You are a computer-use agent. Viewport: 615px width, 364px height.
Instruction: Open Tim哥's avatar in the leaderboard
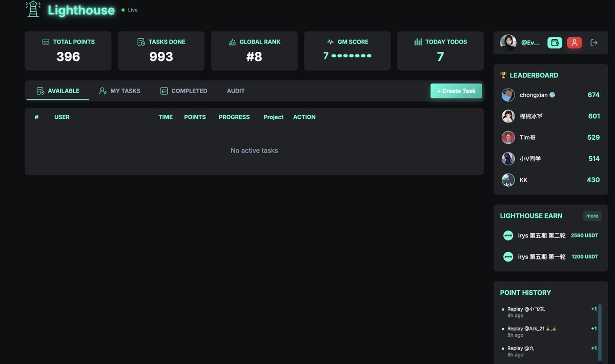pyautogui.click(x=508, y=137)
